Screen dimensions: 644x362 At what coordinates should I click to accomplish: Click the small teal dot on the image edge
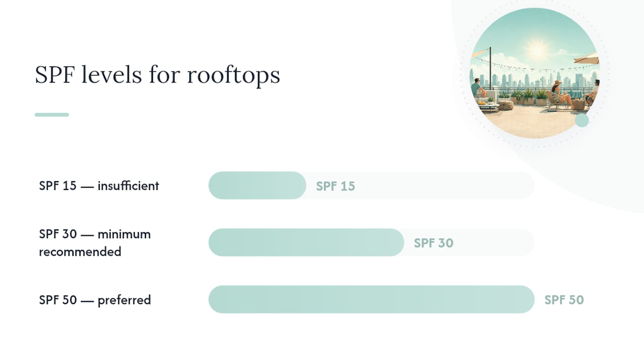582,120
